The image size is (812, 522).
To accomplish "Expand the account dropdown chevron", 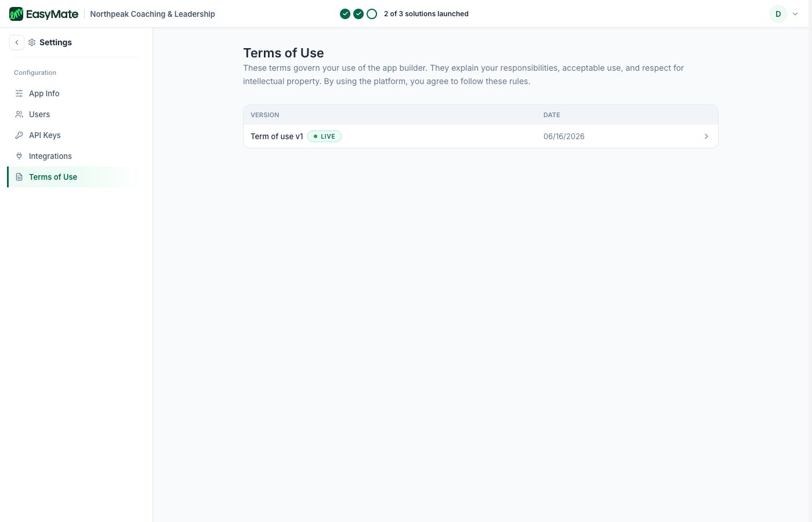I will pos(795,14).
